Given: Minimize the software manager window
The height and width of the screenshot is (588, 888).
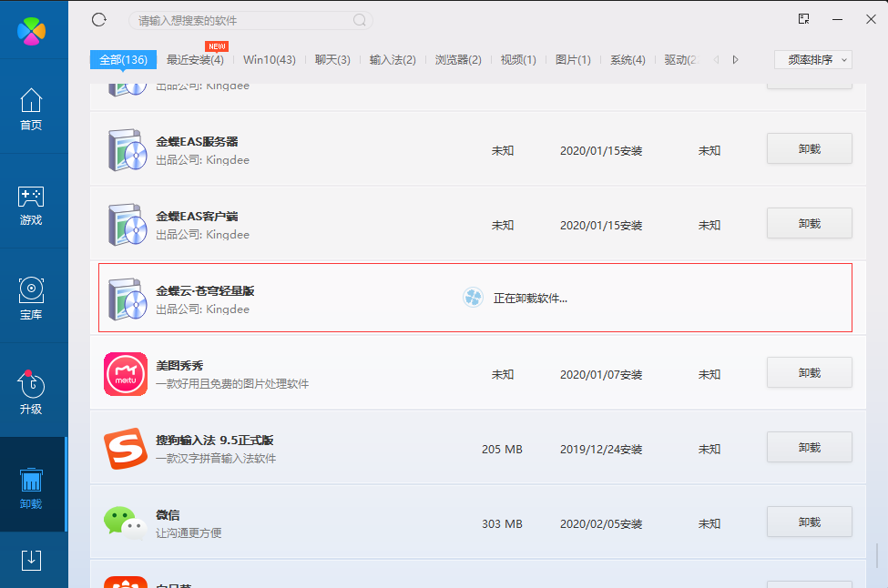Looking at the screenshot, I should 838,19.
